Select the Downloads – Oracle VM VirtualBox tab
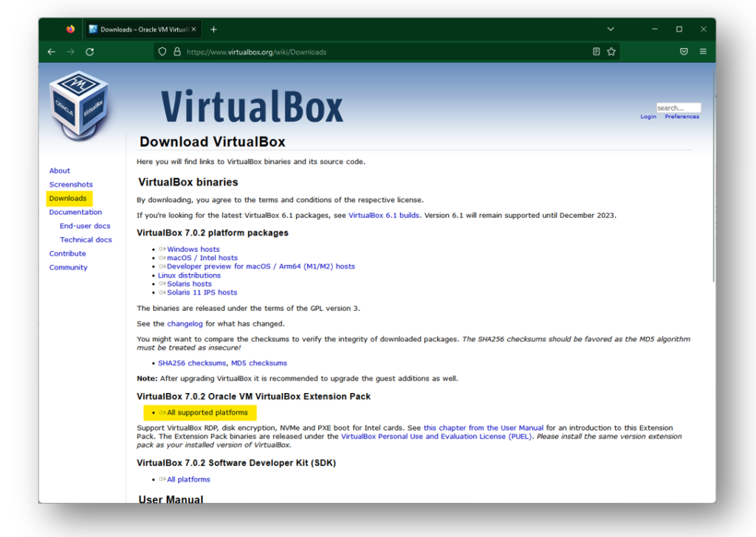Image resolution: width=756 pixels, height=537 pixels. [143, 30]
